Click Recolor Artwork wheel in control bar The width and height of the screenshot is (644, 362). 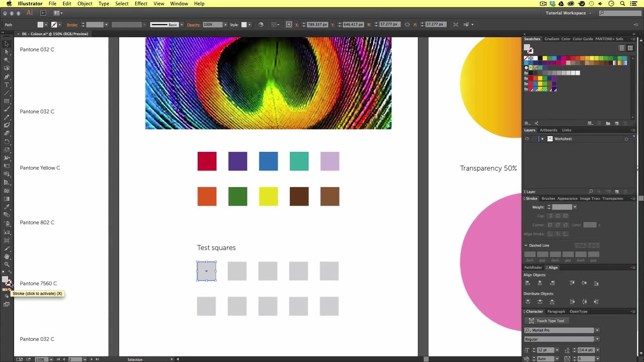point(261,24)
